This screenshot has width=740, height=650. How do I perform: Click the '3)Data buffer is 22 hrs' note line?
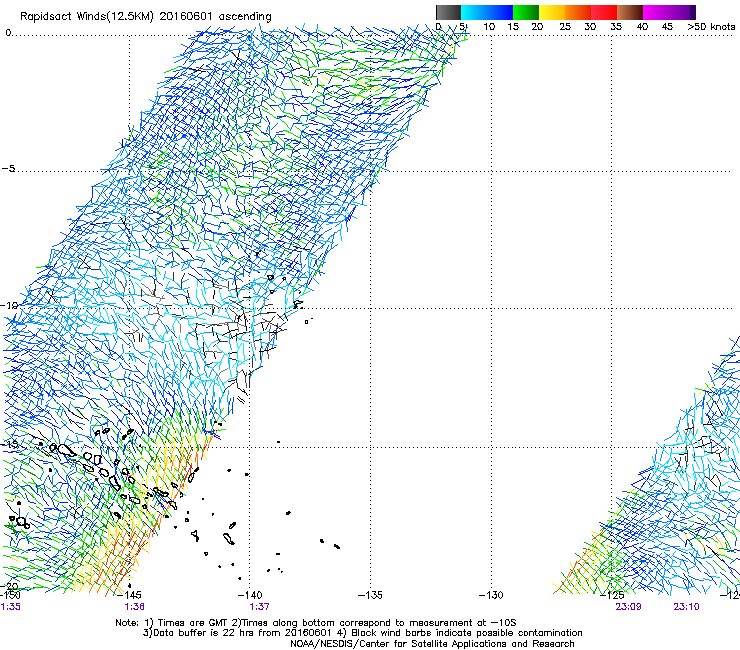tap(362, 633)
